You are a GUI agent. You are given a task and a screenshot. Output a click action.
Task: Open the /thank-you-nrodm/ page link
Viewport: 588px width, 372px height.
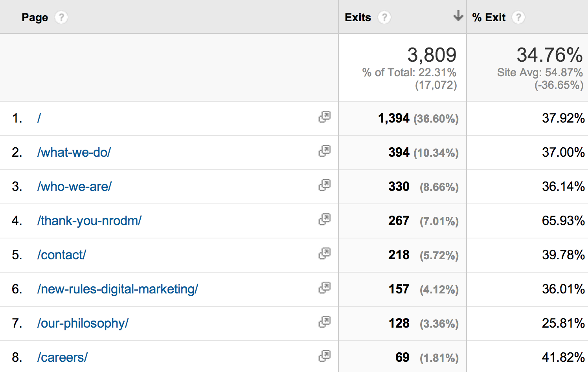(89, 221)
